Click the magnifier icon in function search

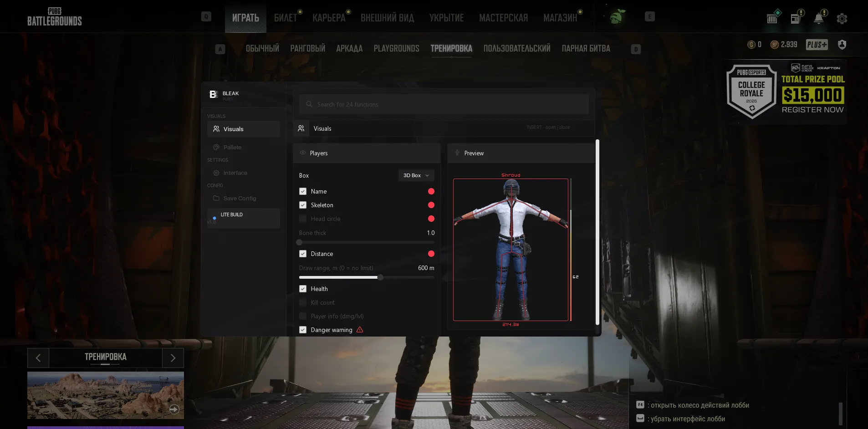point(309,104)
